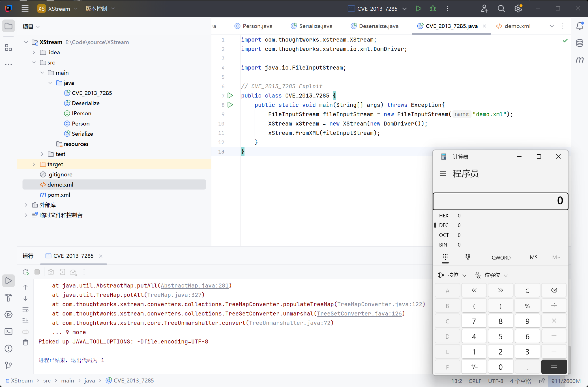Click CRLF line separator in status bar
588x387 pixels.
(x=475, y=381)
